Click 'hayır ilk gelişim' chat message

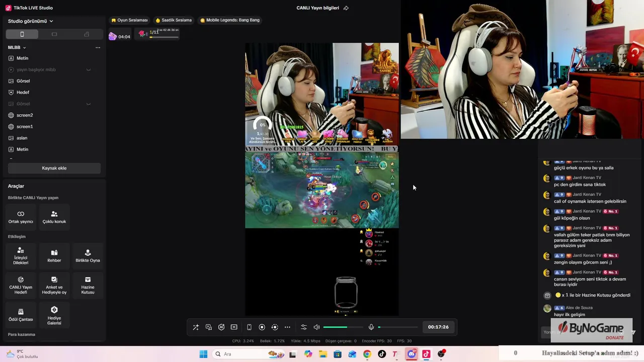click(x=569, y=315)
